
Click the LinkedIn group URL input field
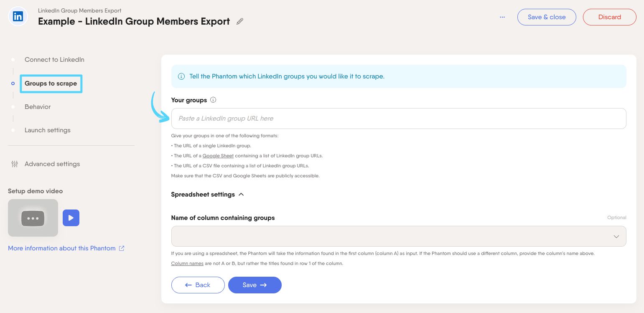click(x=399, y=119)
